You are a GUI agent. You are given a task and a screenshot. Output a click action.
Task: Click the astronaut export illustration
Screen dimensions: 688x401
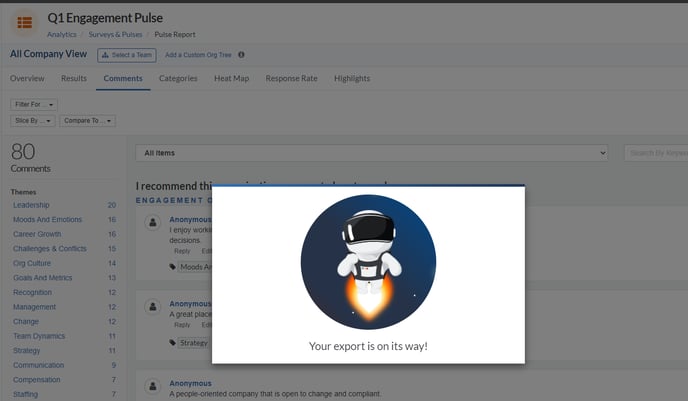368,262
